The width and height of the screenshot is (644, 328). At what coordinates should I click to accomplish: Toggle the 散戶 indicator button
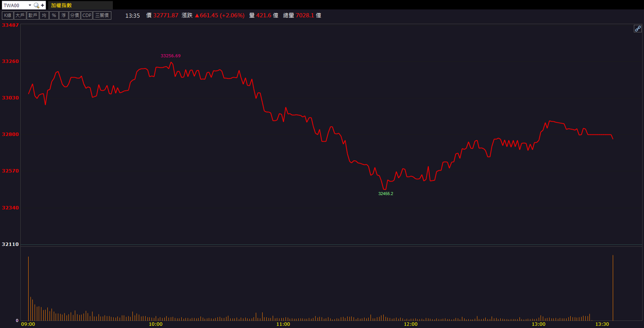pos(32,15)
